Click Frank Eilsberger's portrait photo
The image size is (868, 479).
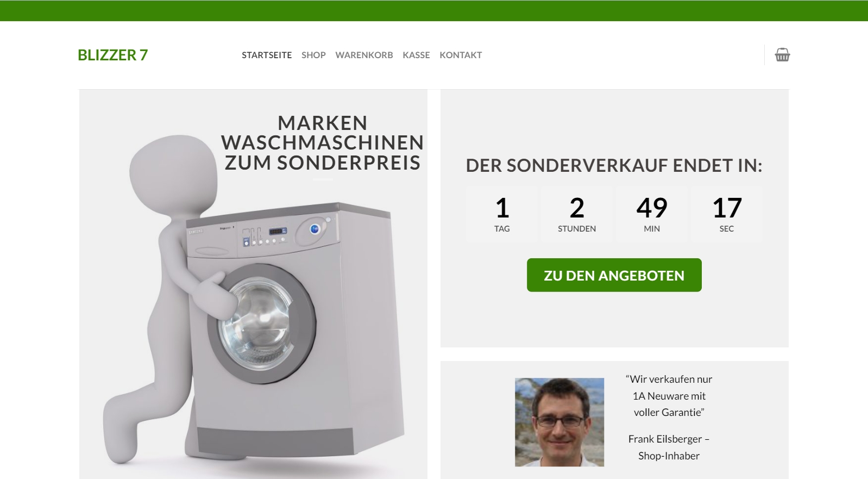559,422
